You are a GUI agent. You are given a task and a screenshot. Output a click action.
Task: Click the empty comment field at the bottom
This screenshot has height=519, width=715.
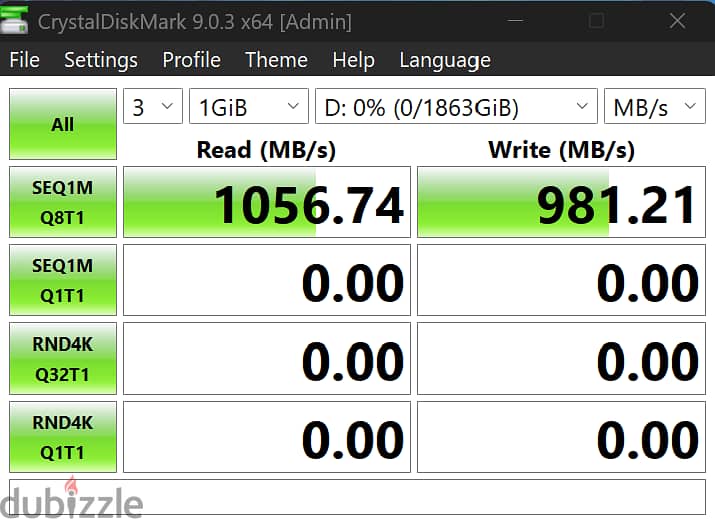point(358,497)
